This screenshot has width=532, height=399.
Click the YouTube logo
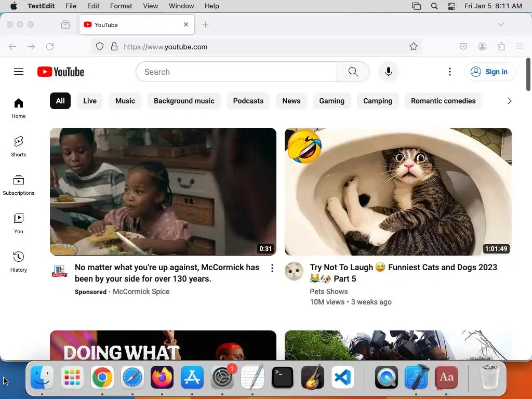61,72
